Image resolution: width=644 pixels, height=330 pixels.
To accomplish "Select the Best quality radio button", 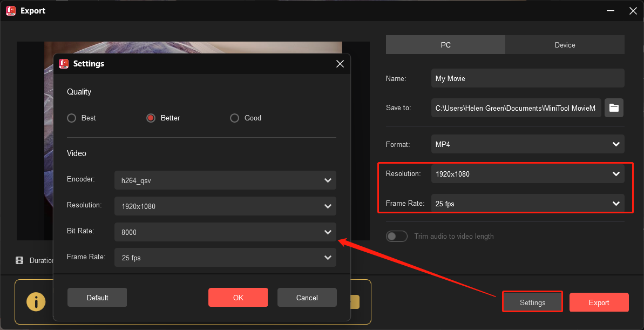I will 71,118.
